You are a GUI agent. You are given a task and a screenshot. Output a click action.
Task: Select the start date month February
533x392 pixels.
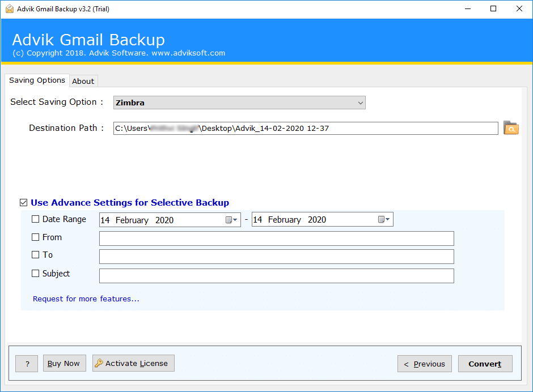[x=132, y=220]
